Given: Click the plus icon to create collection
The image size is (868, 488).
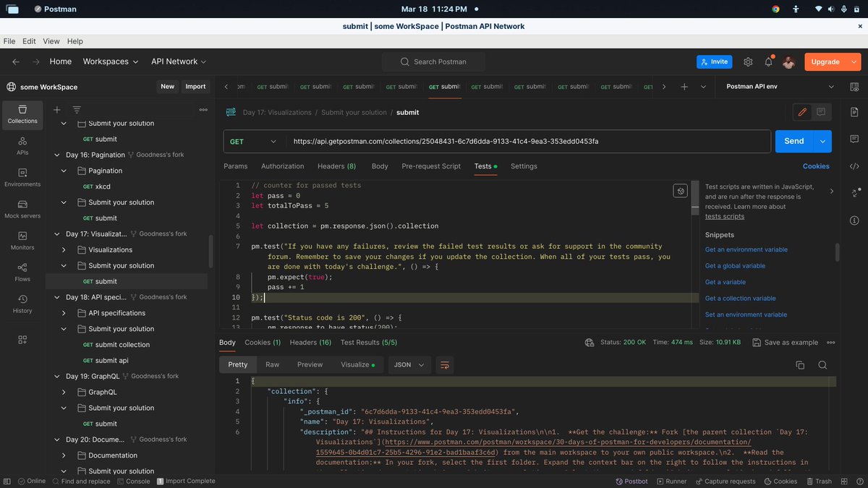Looking at the screenshot, I should coord(57,109).
